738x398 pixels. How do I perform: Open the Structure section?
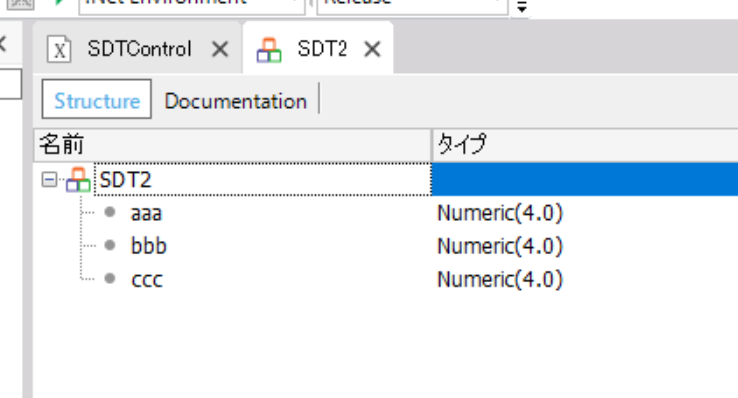(96, 99)
